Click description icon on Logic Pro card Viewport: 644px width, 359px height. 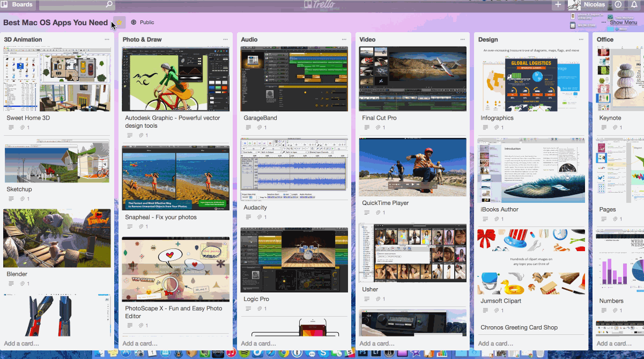tap(249, 309)
